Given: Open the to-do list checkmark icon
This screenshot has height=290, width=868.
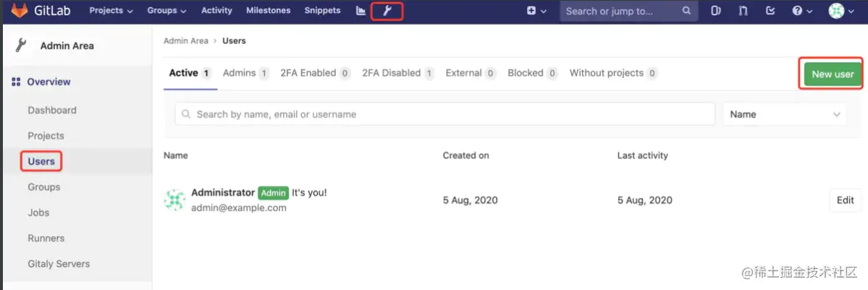Looking at the screenshot, I should coord(770,11).
